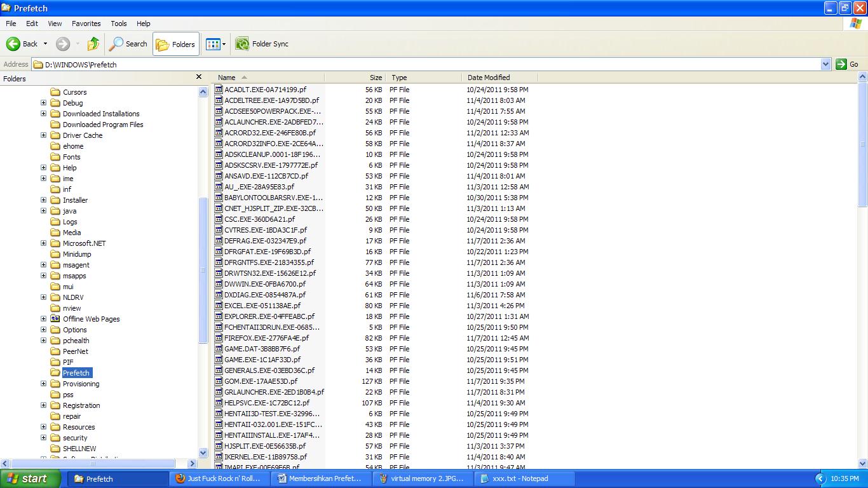The width and height of the screenshot is (868, 488).
Task: Expand the Downloaded Installations folder node
Action: (x=43, y=114)
